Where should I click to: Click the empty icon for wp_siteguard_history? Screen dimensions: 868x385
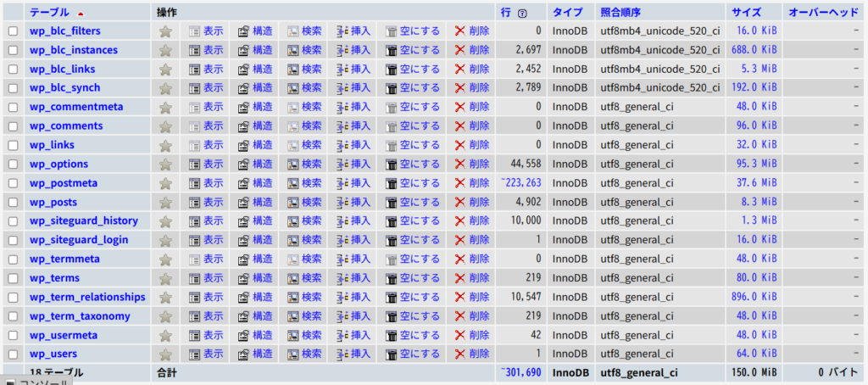[391, 221]
